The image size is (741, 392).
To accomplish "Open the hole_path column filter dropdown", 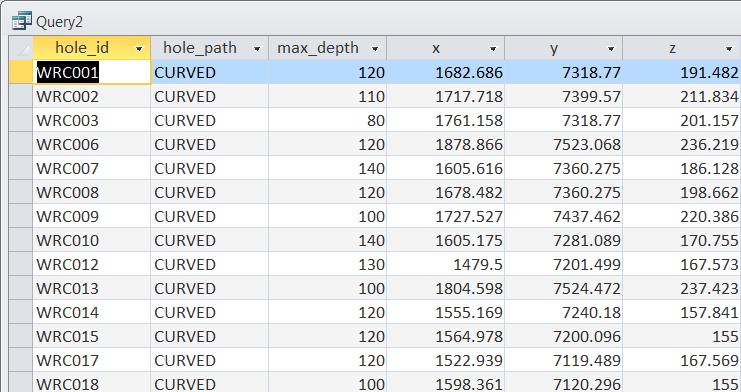I will click(257, 48).
